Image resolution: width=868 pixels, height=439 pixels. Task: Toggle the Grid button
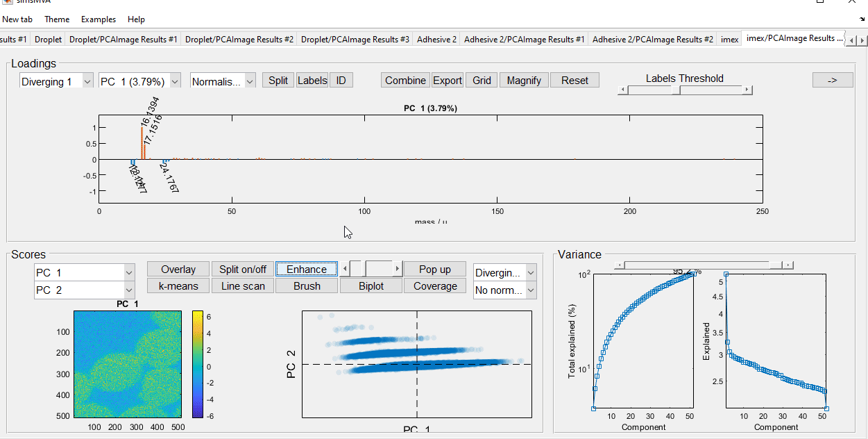click(x=482, y=81)
